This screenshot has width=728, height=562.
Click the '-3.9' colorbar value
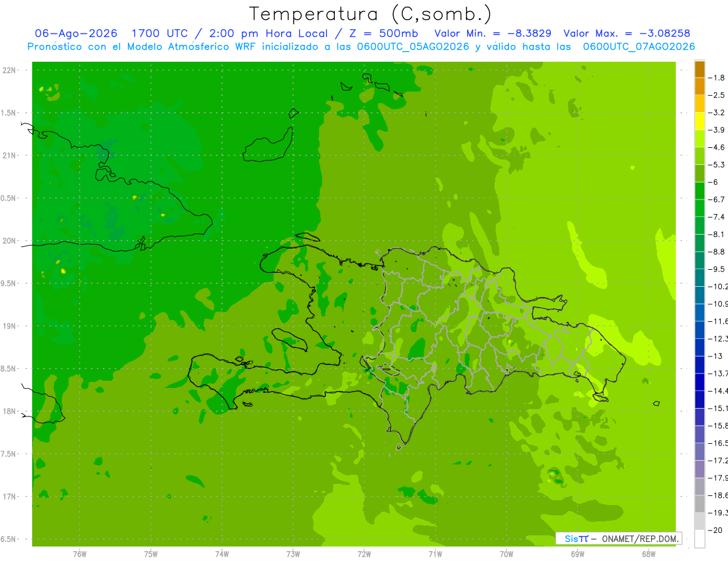(x=716, y=130)
